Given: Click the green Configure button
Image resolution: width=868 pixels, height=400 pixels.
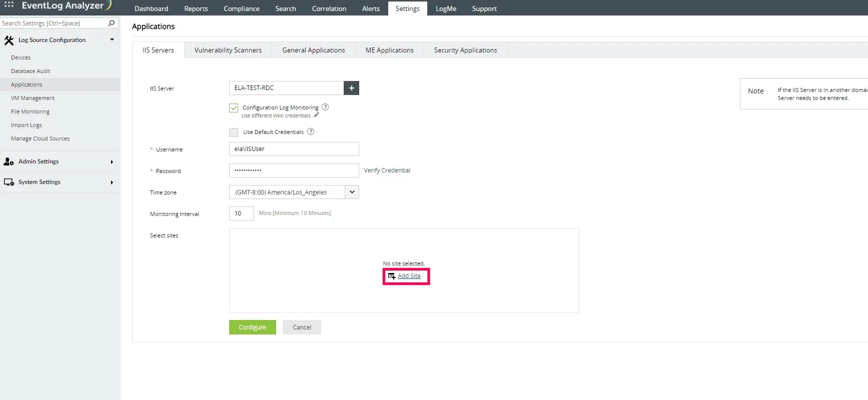Looking at the screenshot, I should tap(253, 327).
